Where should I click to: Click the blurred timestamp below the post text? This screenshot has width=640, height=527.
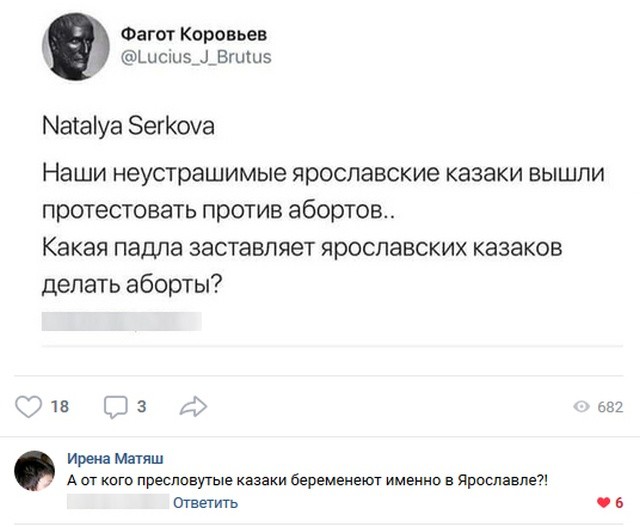pos(121,321)
